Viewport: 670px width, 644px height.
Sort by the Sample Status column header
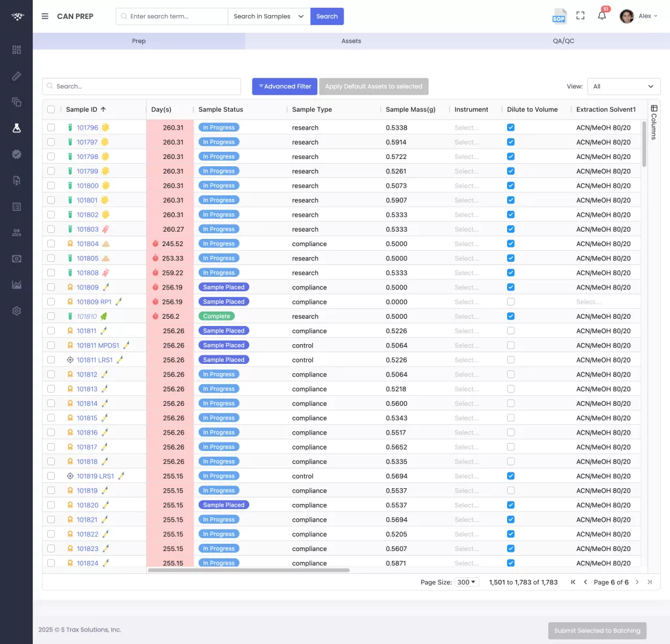point(220,109)
